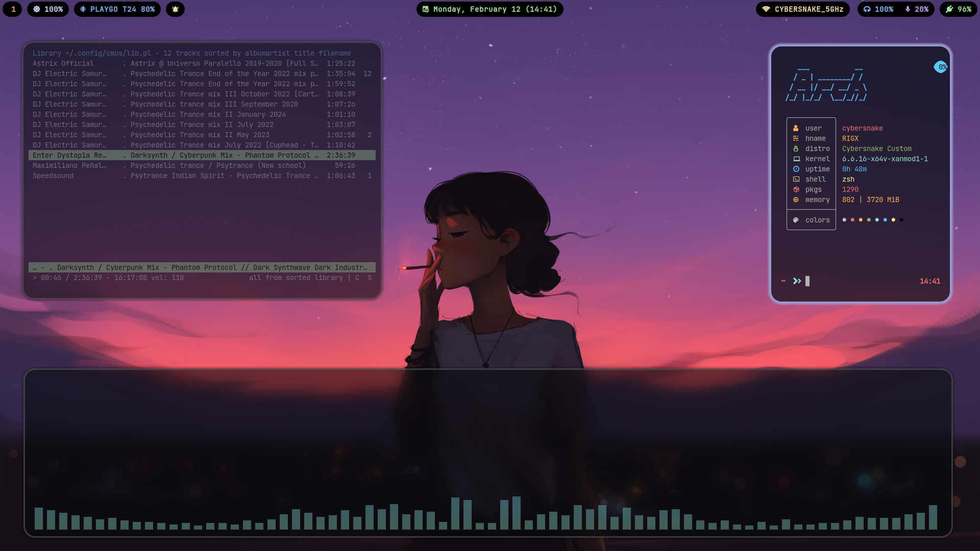
Task: Click the headphone volume icon
Action: [x=867, y=9]
